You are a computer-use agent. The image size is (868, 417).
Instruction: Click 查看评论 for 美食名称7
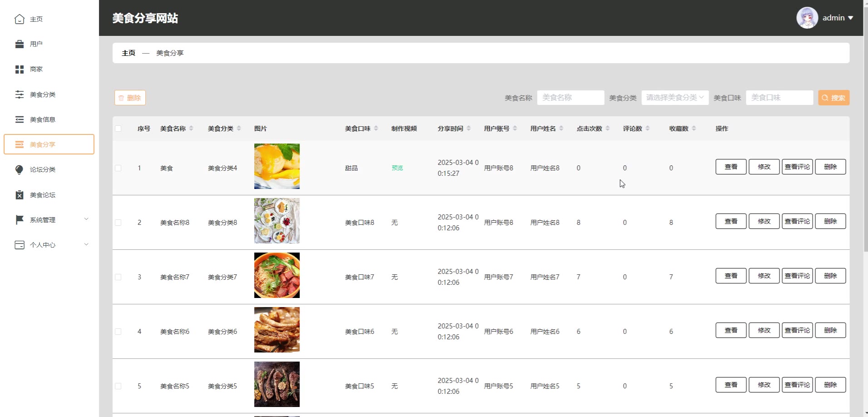click(x=797, y=276)
